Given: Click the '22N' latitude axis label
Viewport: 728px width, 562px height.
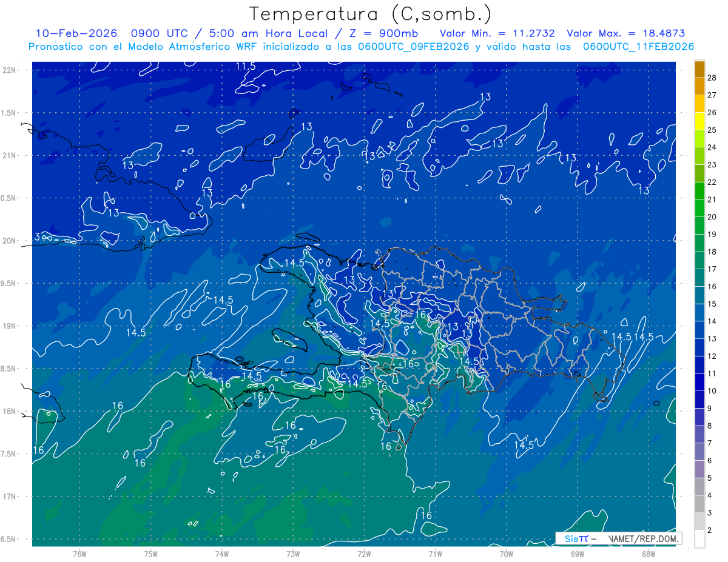Looking at the screenshot, I should [9, 70].
